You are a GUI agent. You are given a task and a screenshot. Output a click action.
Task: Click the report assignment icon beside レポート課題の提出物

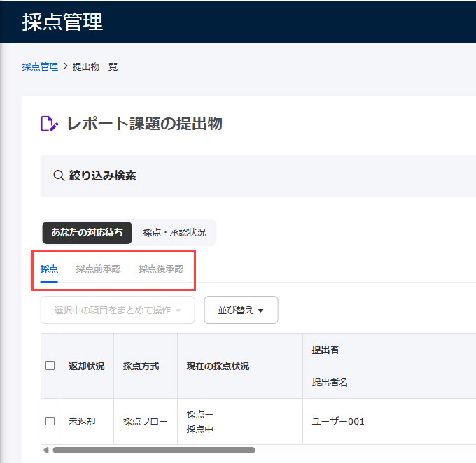49,124
